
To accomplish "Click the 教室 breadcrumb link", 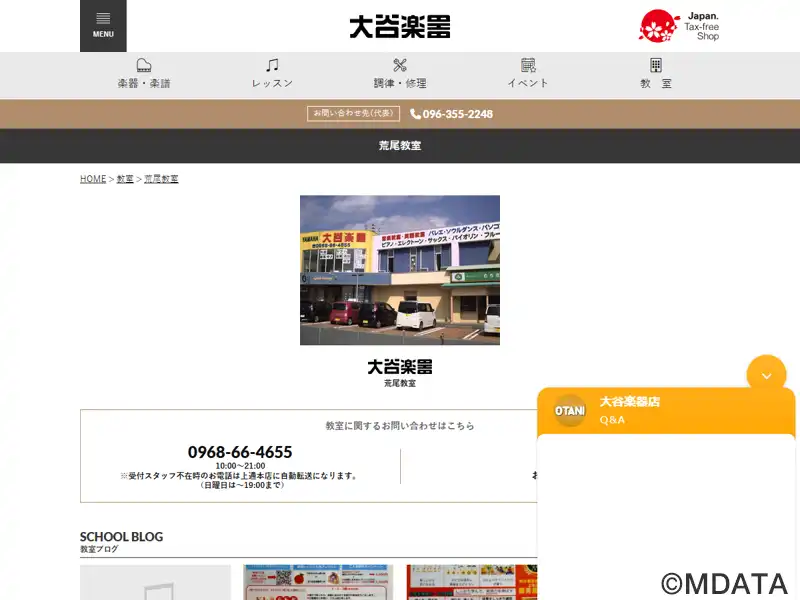I will click(125, 179).
